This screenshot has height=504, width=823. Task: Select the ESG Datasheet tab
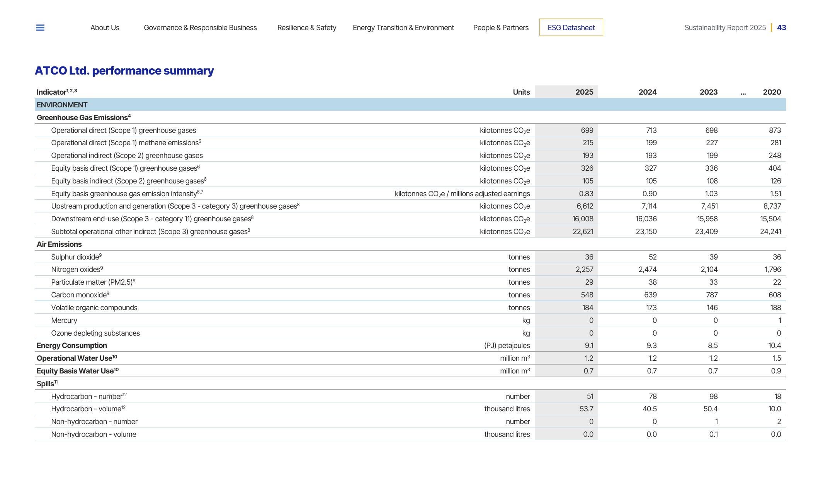(571, 27)
